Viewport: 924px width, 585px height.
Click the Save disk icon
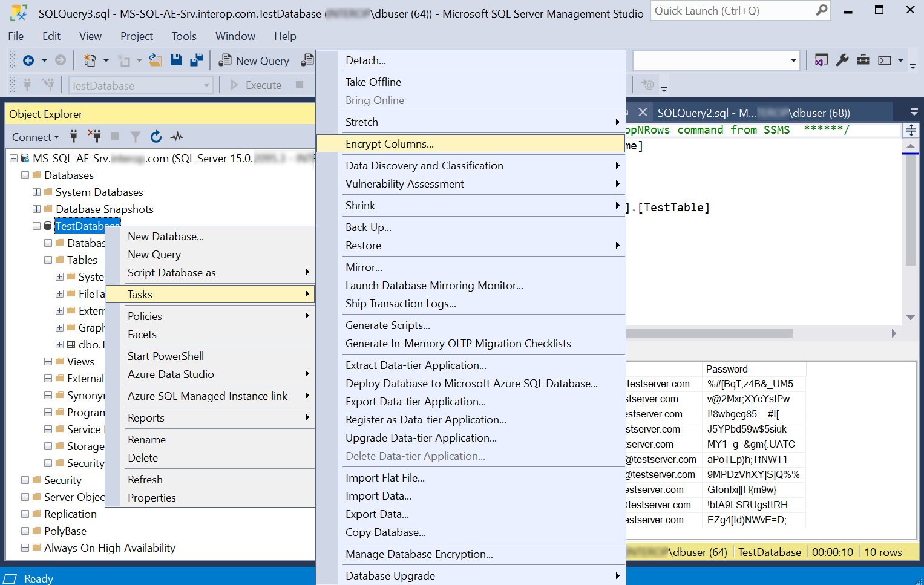(176, 60)
